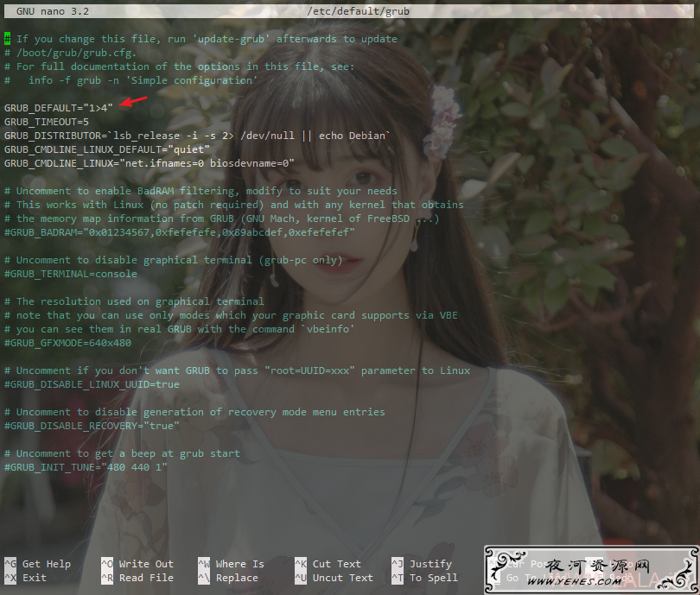
Task: Click 'The resolution used on graphical terminal' comment
Action: click(134, 301)
